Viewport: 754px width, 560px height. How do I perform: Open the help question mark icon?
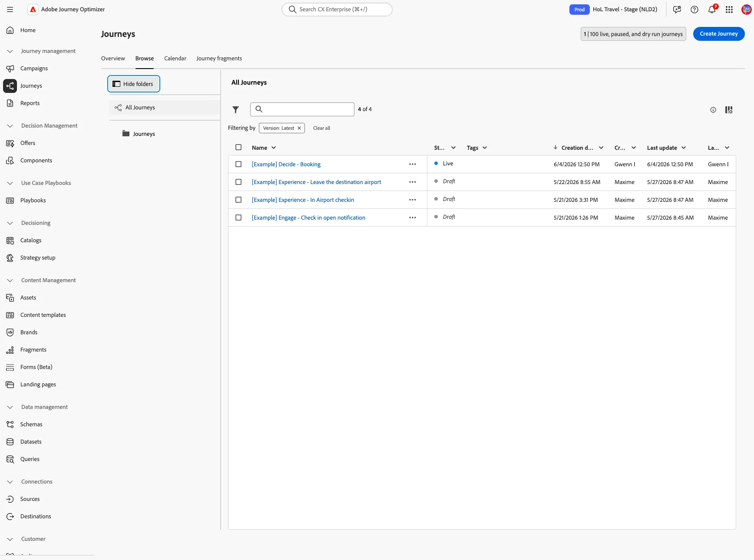point(694,10)
